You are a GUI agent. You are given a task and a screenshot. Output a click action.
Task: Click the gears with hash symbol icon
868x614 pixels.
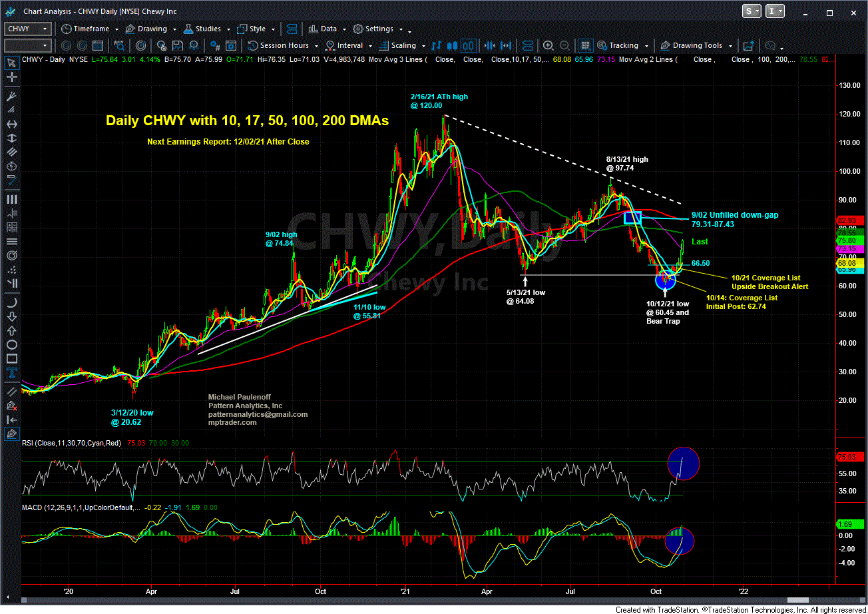click(x=215, y=45)
